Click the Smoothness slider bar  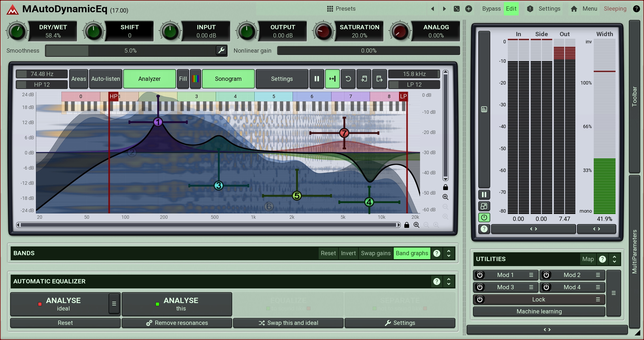130,51
